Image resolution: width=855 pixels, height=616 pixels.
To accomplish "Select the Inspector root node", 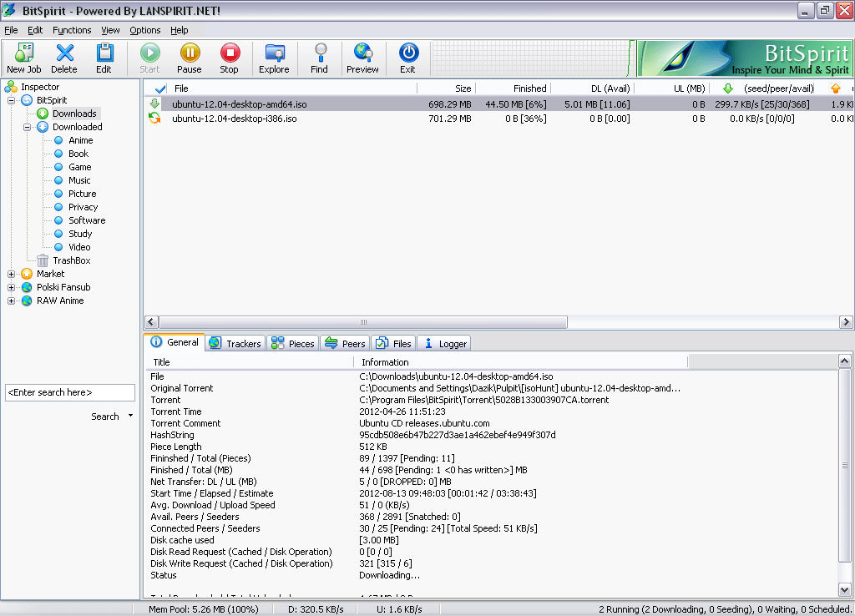I will coord(32,87).
